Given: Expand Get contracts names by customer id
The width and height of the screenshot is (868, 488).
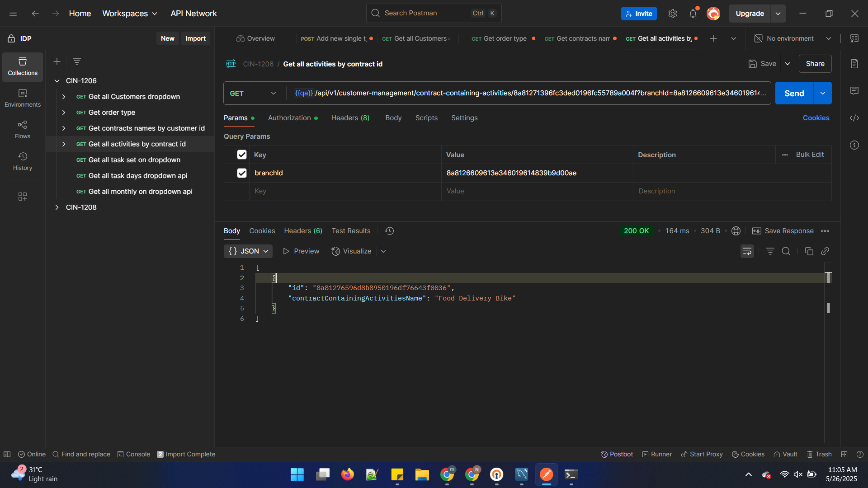Looking at the screenshot, I should pos(64,128).
